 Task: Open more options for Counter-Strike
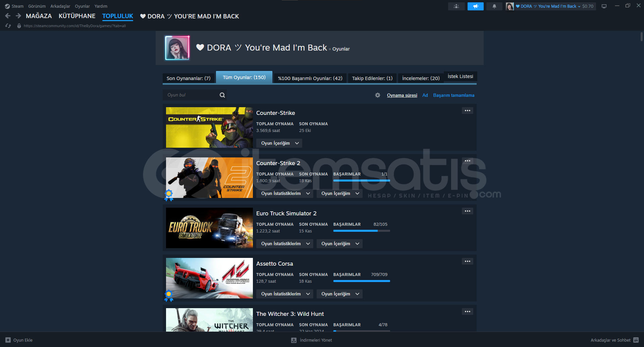[468, 111]
